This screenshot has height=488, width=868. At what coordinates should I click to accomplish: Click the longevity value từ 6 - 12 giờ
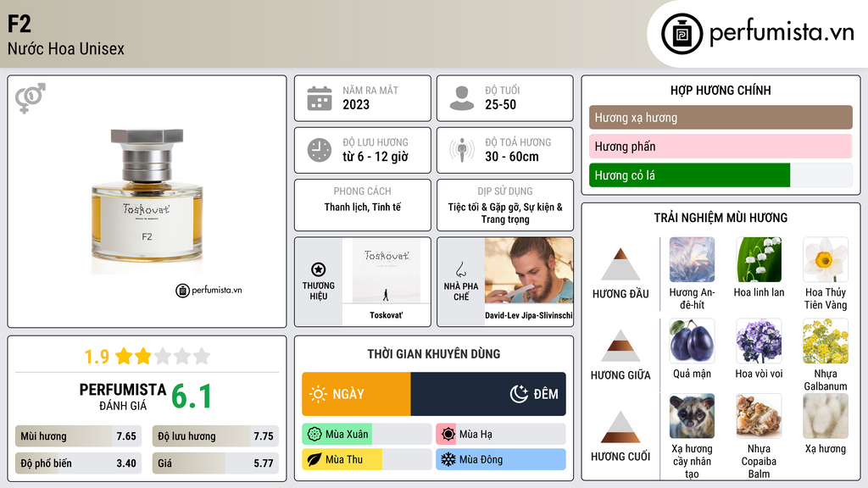(376, 157)
